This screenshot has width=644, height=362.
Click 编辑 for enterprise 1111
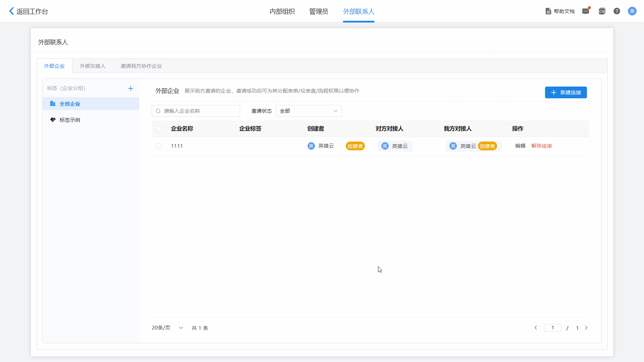[520, 146]
